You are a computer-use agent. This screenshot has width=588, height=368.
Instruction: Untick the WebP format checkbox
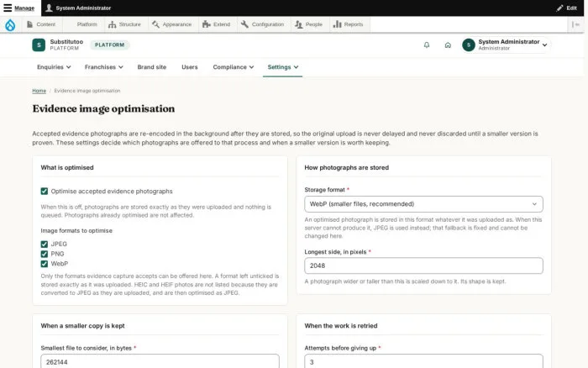pyautogui.click(x=45, y=264)
